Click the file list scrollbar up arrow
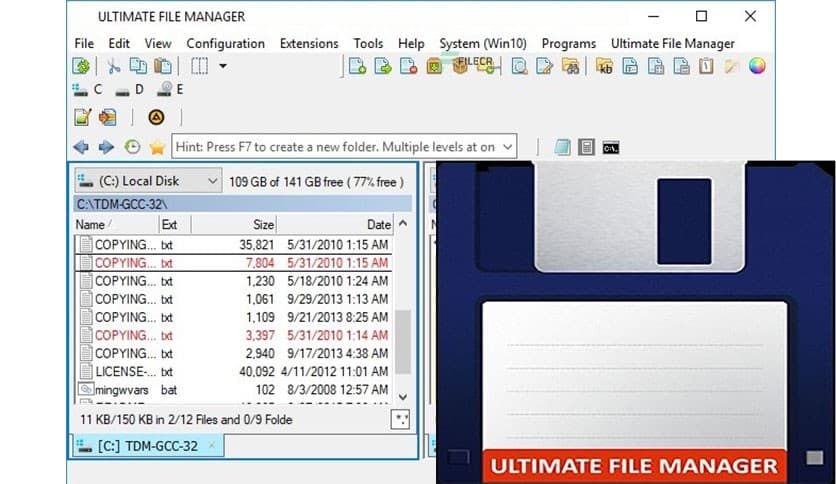Screen dimensions: 836x484 pos(403,224)
